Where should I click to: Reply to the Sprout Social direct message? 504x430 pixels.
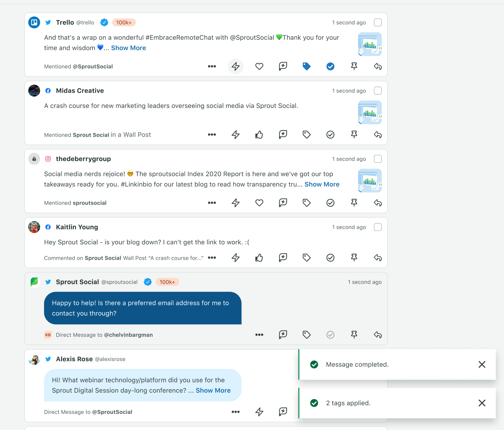pyautogui.click(x=378, y=335)
